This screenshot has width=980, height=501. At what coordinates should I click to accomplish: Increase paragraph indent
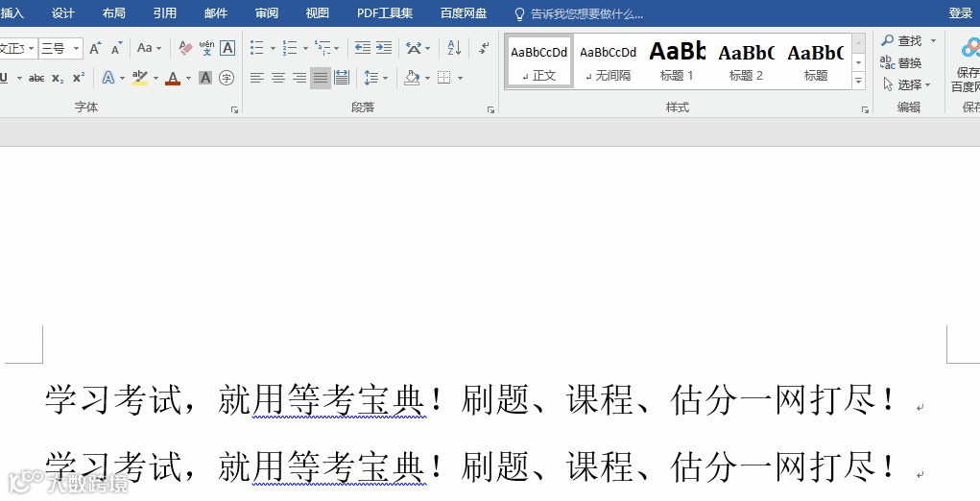tap(384, 48)
